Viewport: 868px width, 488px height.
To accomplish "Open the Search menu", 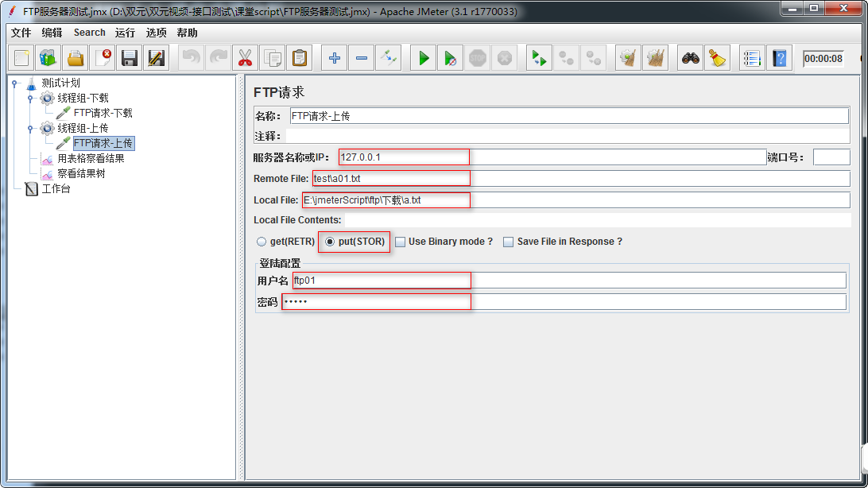I will click(x=90, y=33).
